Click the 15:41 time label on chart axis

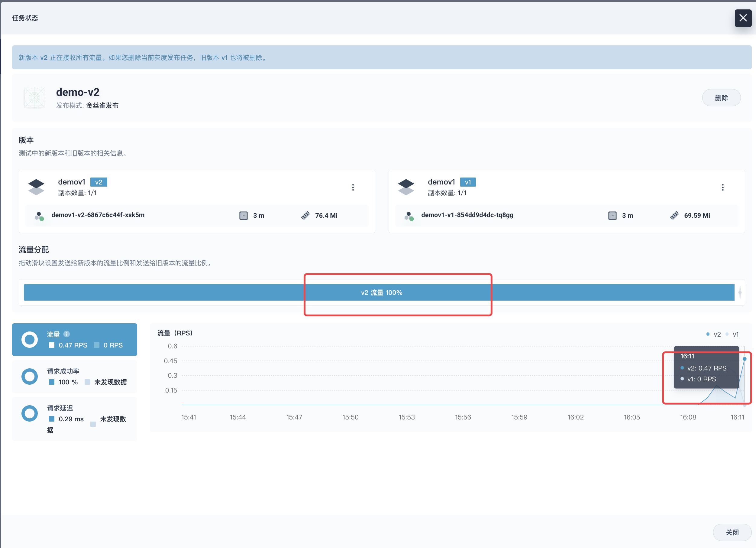189,417
